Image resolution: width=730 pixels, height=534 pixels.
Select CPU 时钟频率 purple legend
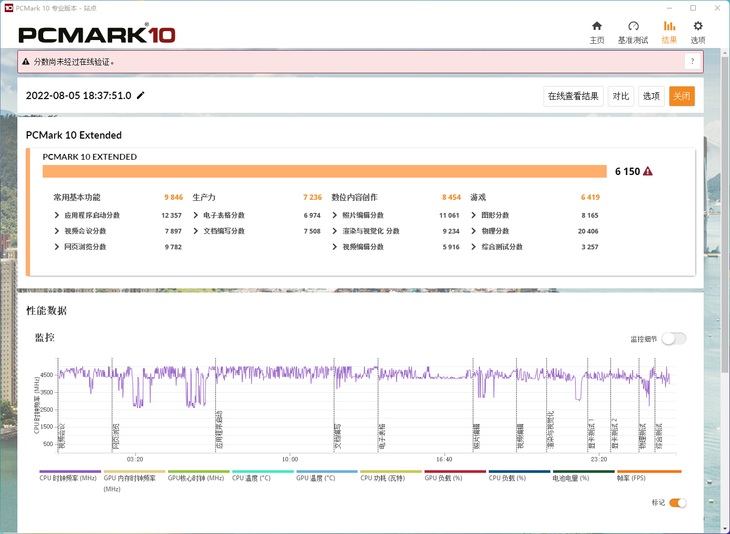point(70,472)
